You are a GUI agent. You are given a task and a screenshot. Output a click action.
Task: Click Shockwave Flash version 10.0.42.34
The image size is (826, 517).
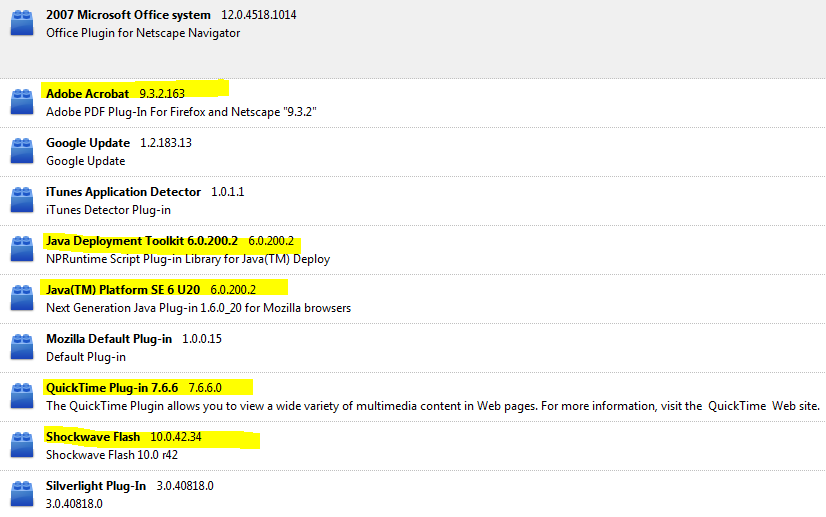tap(176, 437)
